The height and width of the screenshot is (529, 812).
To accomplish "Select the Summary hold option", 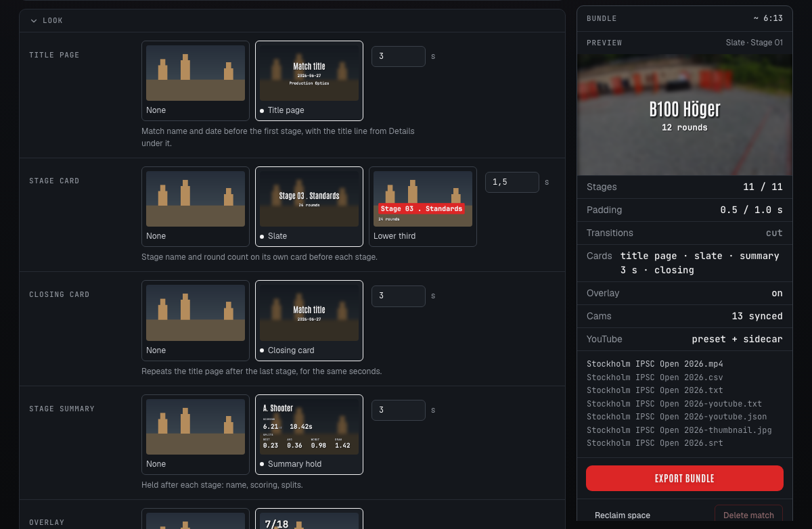I will (x=309, y=434).
